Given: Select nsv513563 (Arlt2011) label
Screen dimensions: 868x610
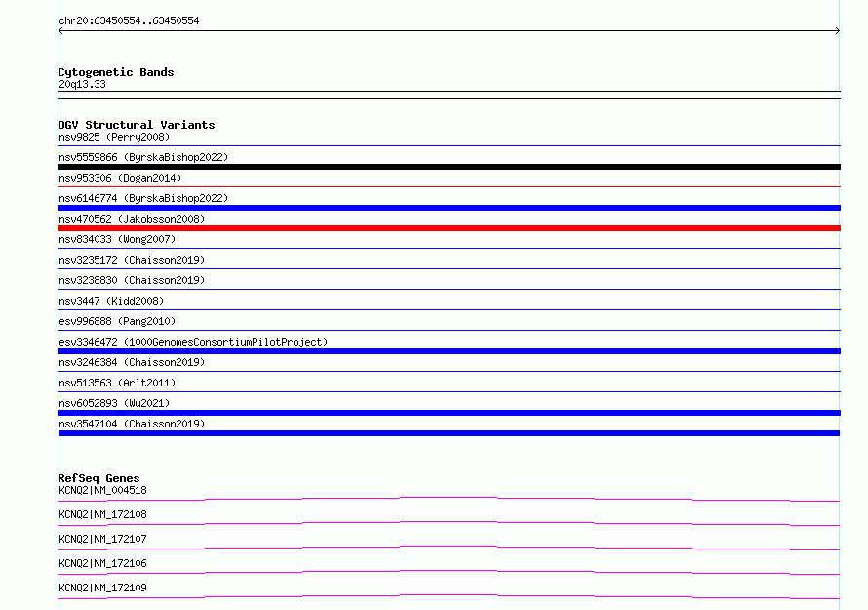Looking at the screenshot, I should 117,383.
